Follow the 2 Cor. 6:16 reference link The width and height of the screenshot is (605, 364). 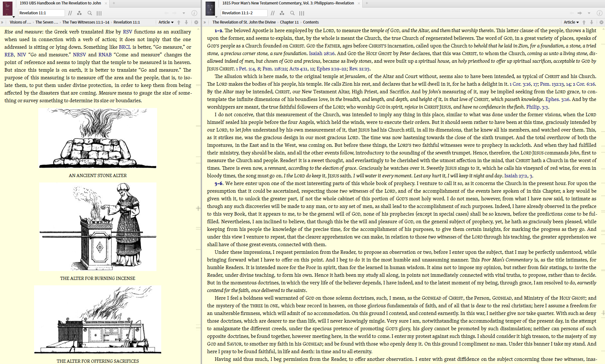tap(584, 84)
